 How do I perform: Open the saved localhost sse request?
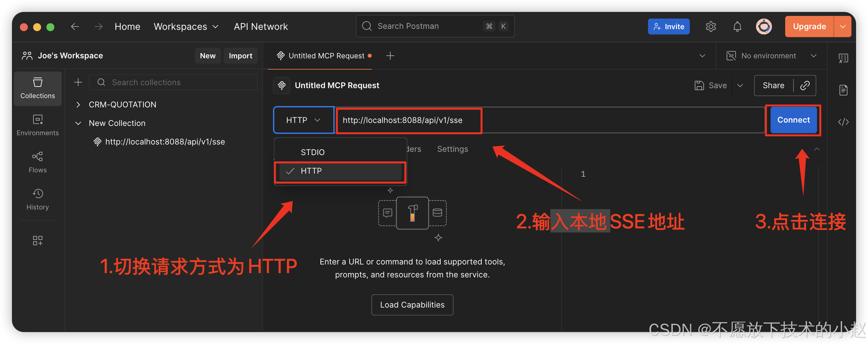coord(165,142)
